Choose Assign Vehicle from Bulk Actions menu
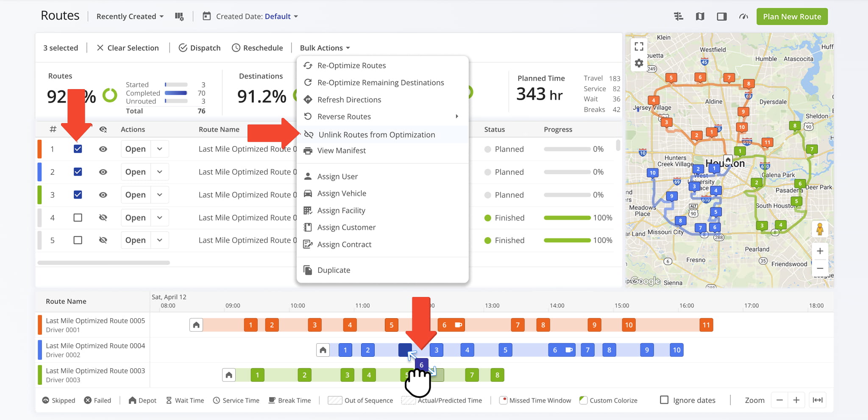The width and height of the screenshot is (868, 420). tap(342, 193)
